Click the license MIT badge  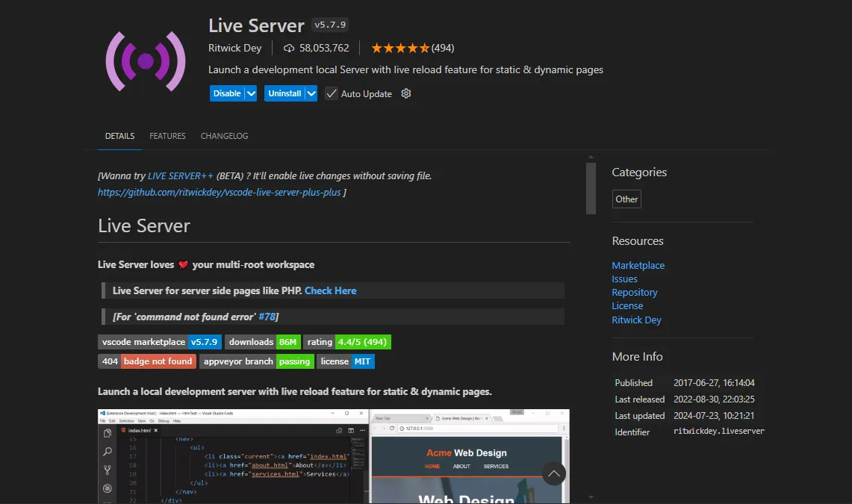click(346, 361)
